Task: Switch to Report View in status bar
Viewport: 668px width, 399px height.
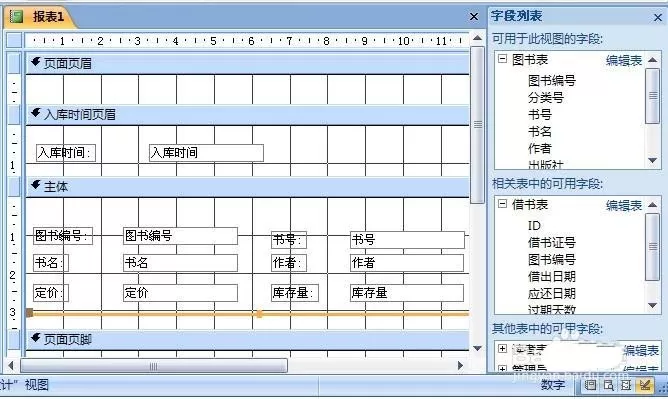Action: click(590, 385)
